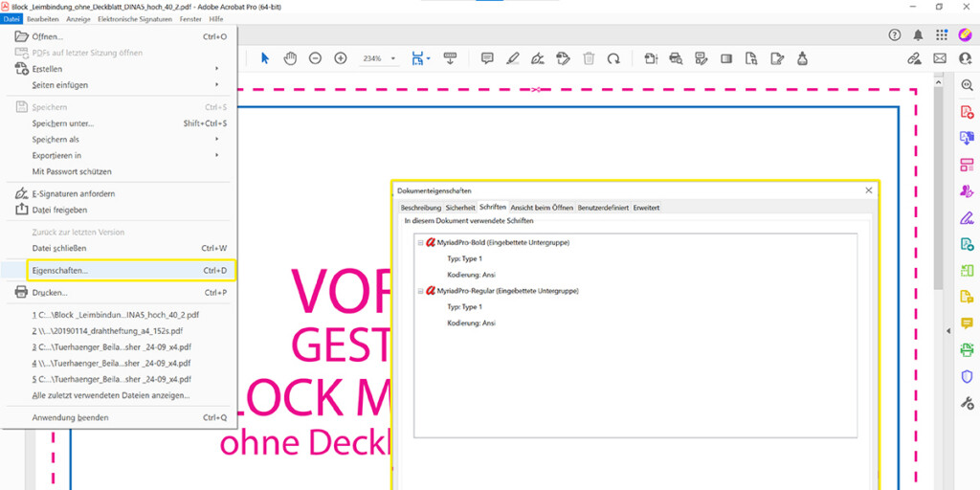
Task: Close the Dokumenteigenschaften dialog
Action: 869,190
